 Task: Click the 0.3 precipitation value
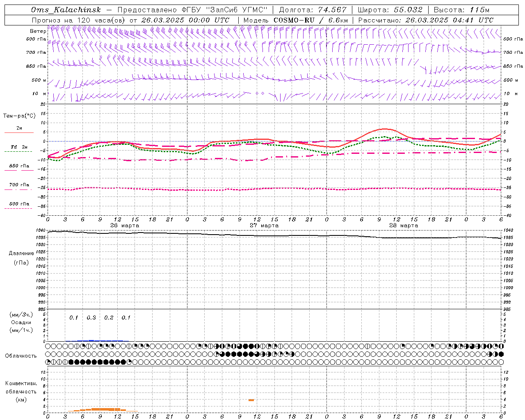click(91, 317)
